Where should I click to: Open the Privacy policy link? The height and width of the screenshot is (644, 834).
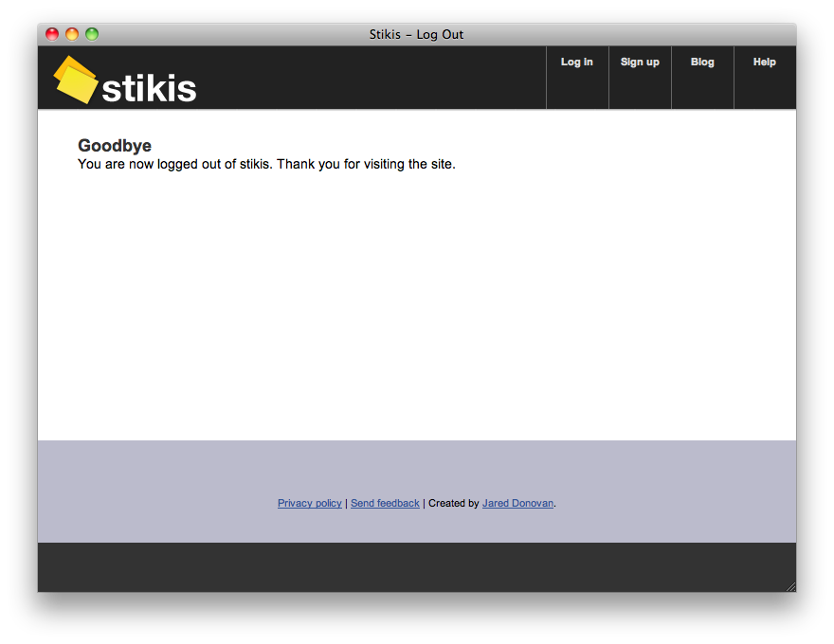[x=309, y=503]
